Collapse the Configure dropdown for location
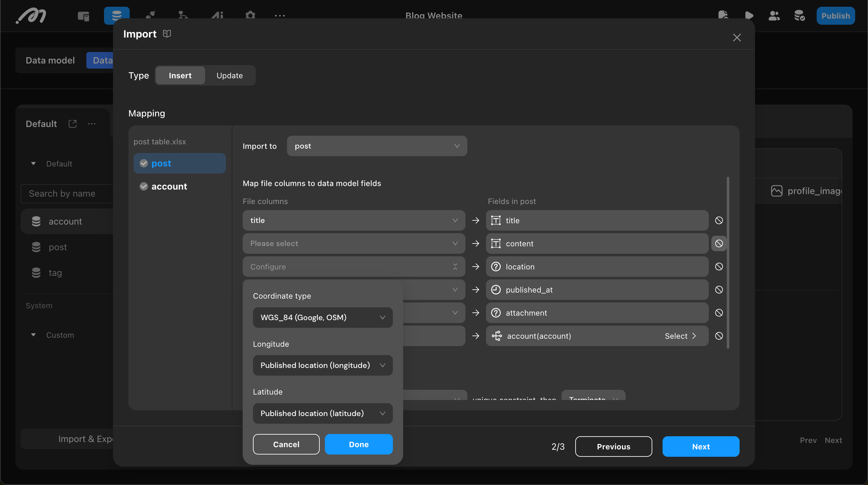The image size is (868, 485). pyautogui.click(x=354, y=267)
